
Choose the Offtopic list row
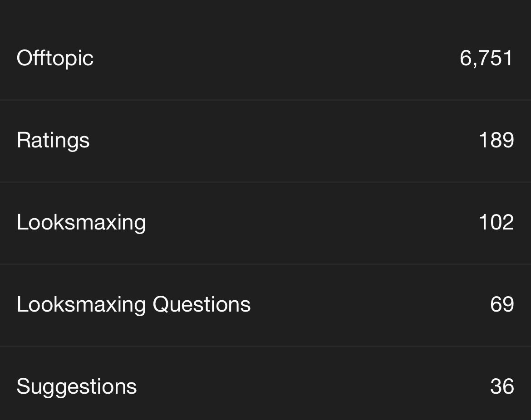(x=265, y=58)
